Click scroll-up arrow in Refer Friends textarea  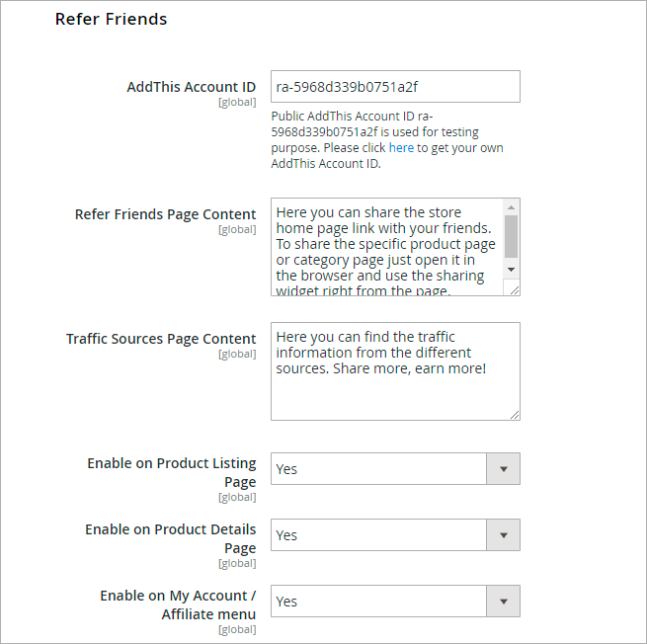(511, 207)
